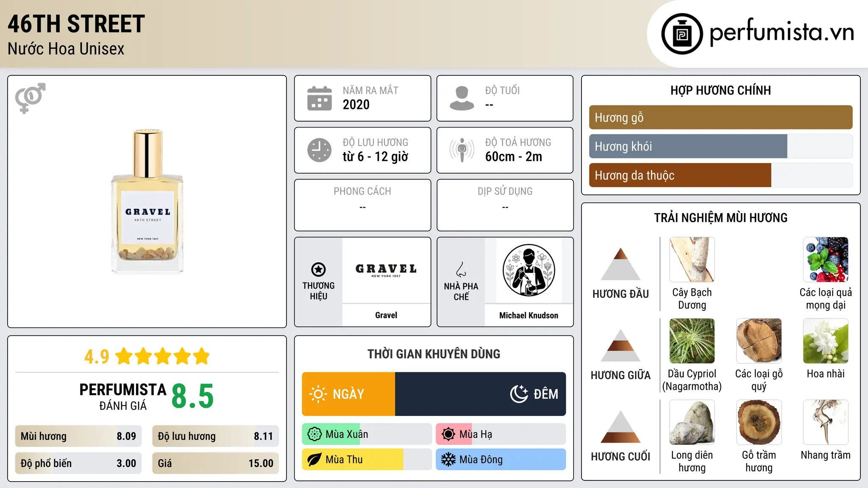Viewport: 868px width, 488px height.
Task: Click the flower icon for Mùa Xuân
Action: pos(314,434)
